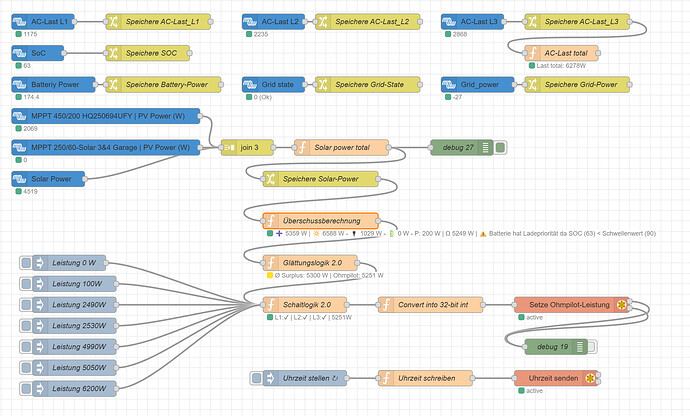Select the Speichere Grid-Power change node
Image resolution: width=690 pixels, height=416 pixels.
pyautogui.click(x=577, y=85)
